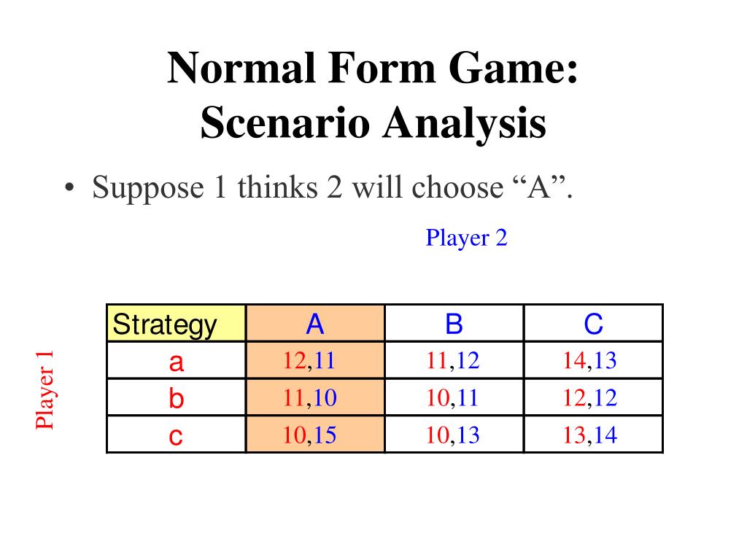Click the red vertical Player 1 label

point(44,391)
